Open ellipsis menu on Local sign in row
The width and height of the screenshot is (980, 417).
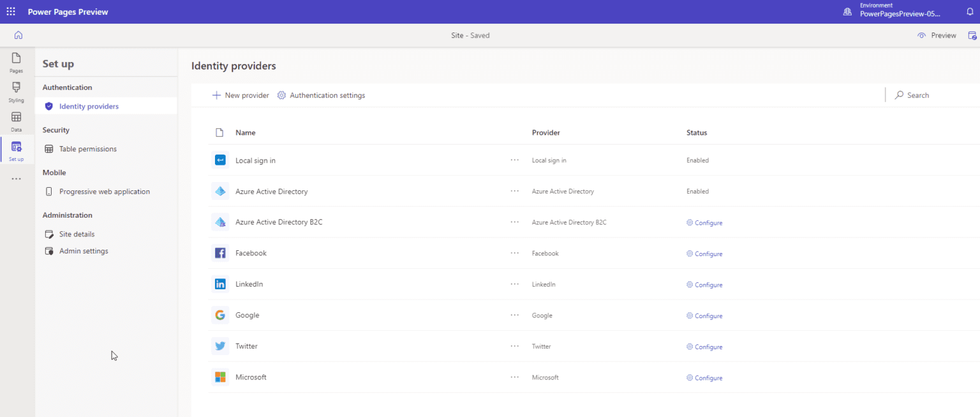(x=514, y=160)
